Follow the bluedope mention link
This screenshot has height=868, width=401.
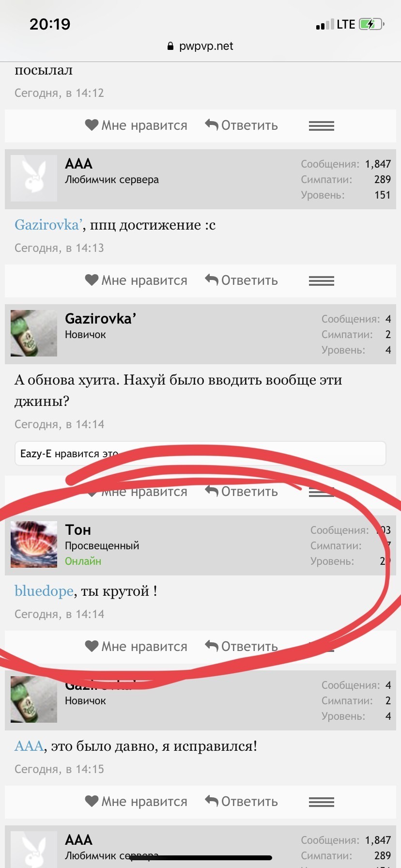(x=44, y=591)
